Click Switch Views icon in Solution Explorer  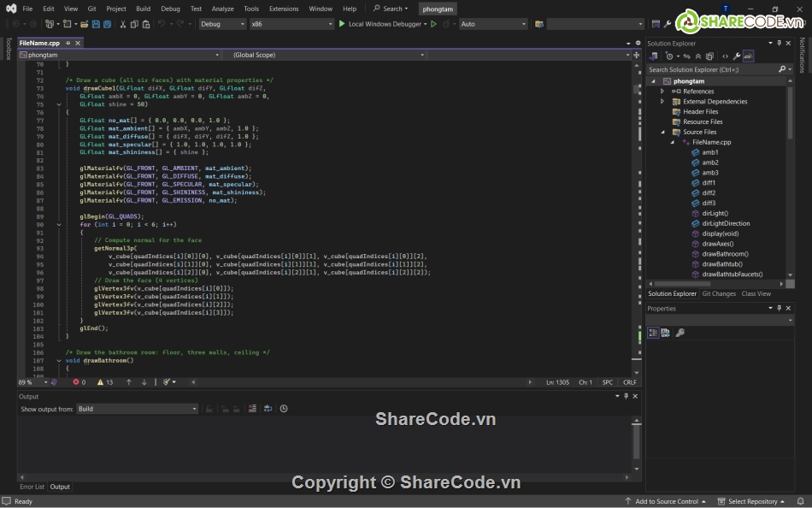[654, 56]
